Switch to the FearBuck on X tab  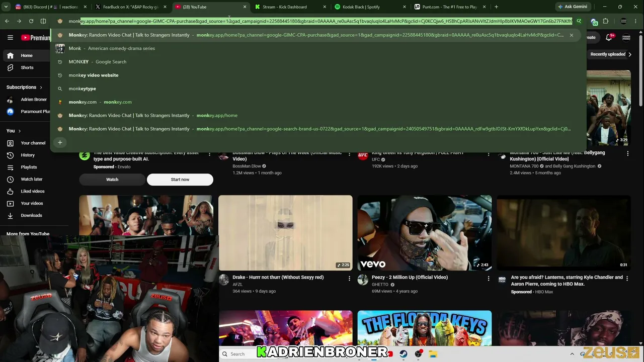[131, 7]
